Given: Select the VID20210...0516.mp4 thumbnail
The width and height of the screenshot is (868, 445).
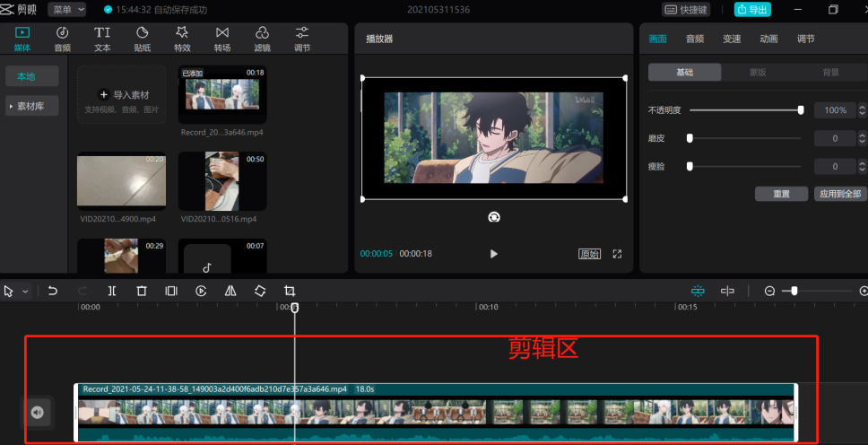Looking at the screenshot, I should 222,181.
